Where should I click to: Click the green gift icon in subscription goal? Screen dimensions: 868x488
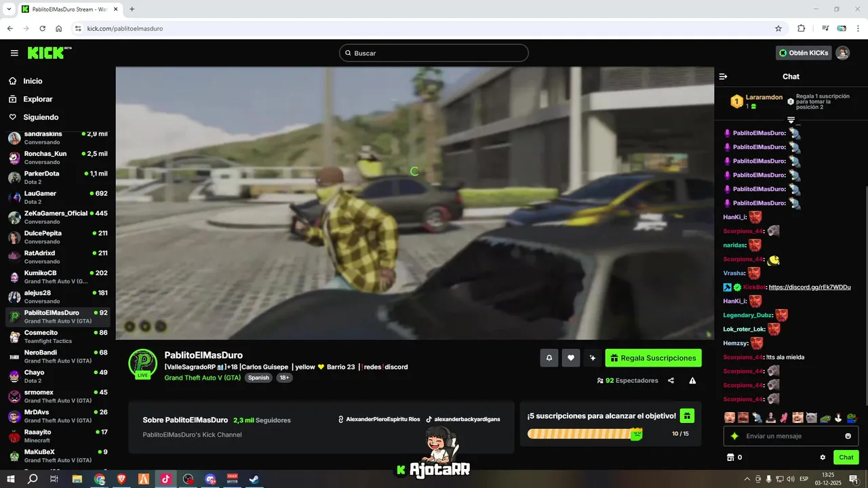click(x=687, y=415)
